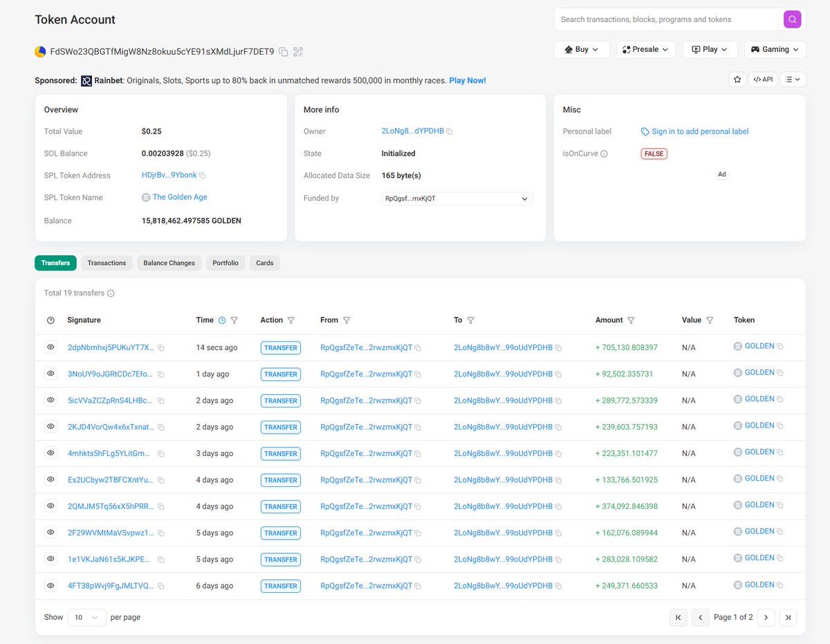Screen dimensions: 830x644
Task: Open the API button
Action: point(763,80)
